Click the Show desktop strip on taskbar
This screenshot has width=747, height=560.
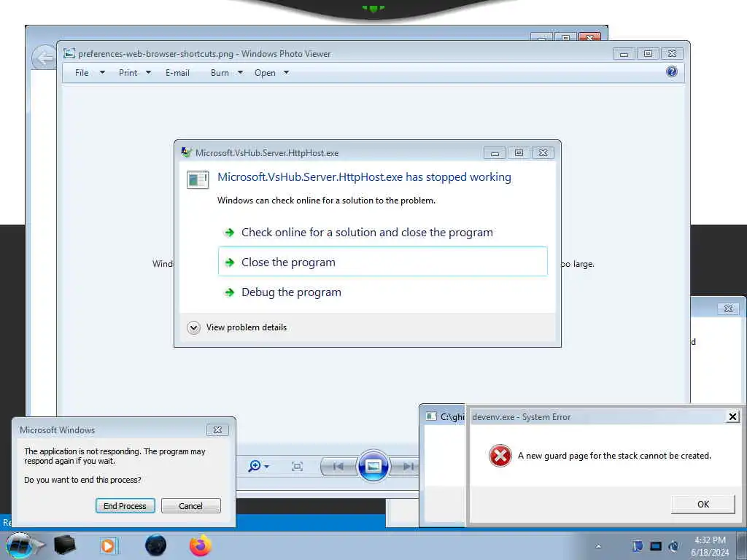point(741,545)
